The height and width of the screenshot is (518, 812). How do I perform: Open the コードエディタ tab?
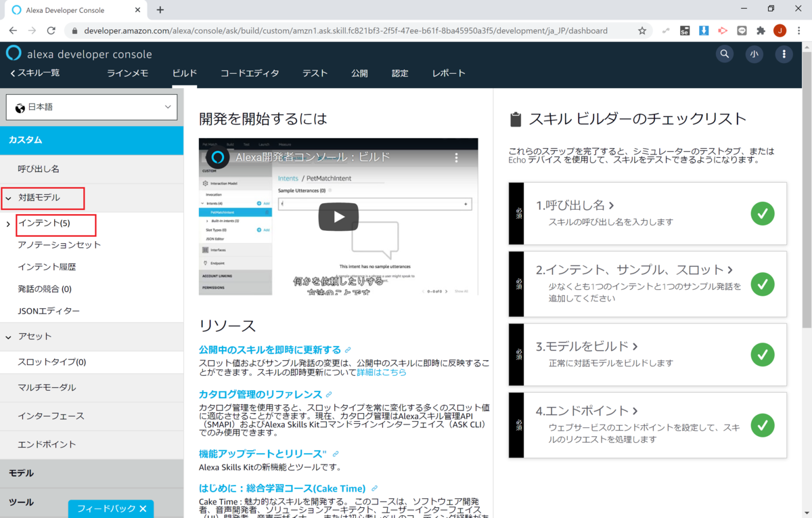249,73
